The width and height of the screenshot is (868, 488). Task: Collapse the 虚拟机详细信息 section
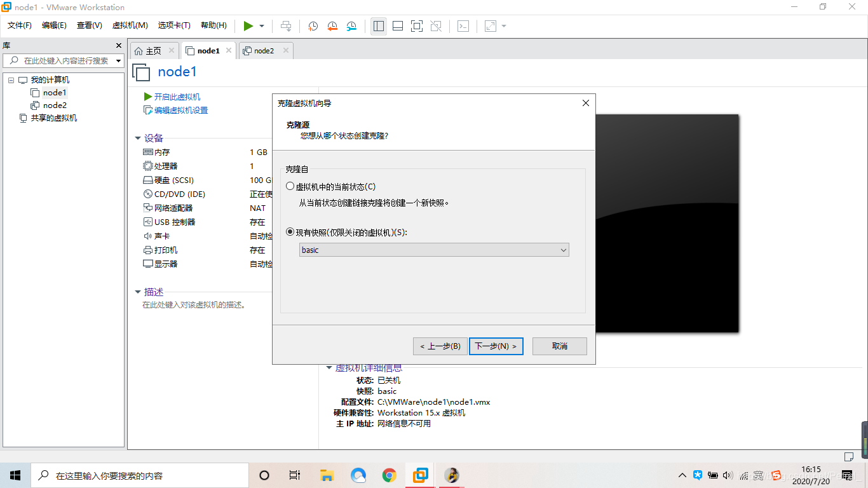pyautogui.click(x=329, y=368)
